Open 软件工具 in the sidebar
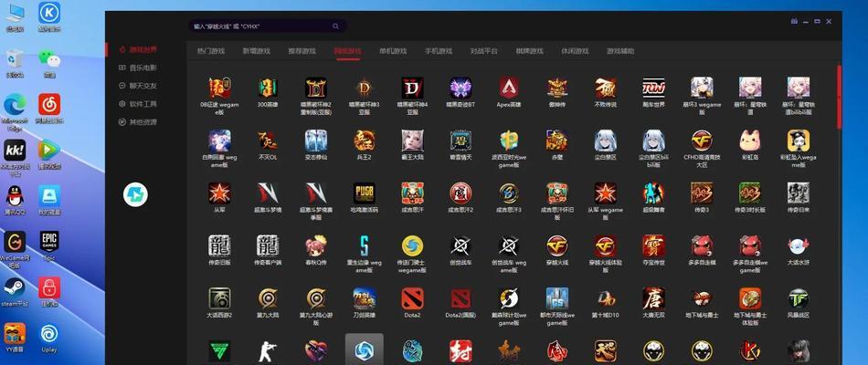 pos(138,104)
